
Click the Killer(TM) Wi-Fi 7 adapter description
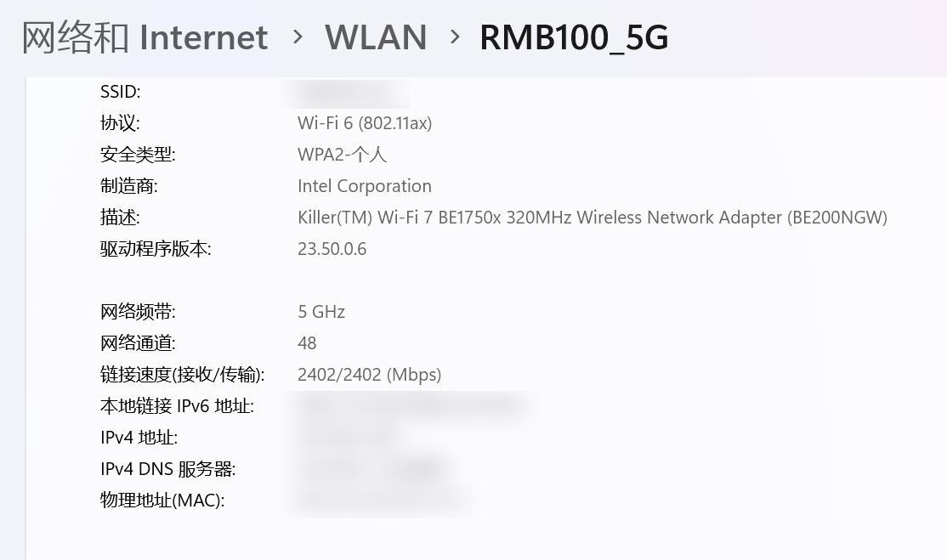(x=592, y=218)
